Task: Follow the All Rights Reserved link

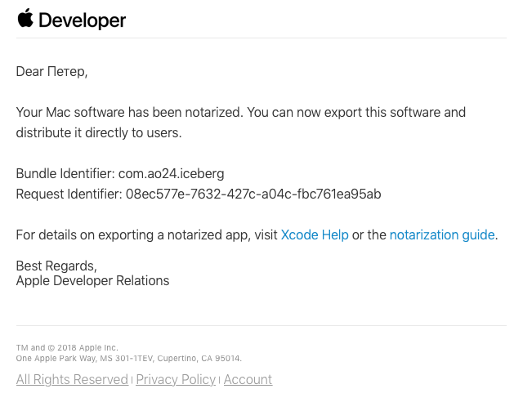Action: (x=72, y=380)
